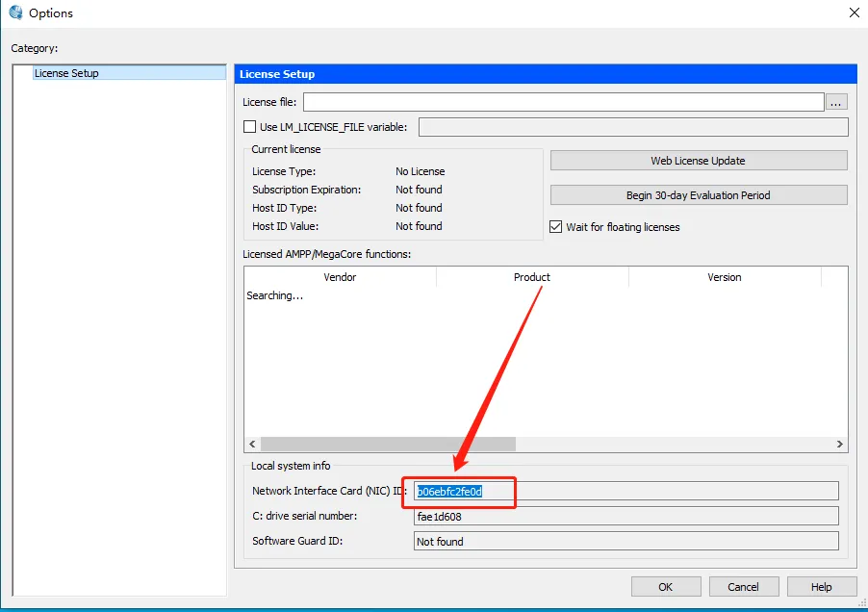Click the Software Guard ID field
Image resolution: width=868 pixels, height=612 pixels.
click(x=626, y=541)
